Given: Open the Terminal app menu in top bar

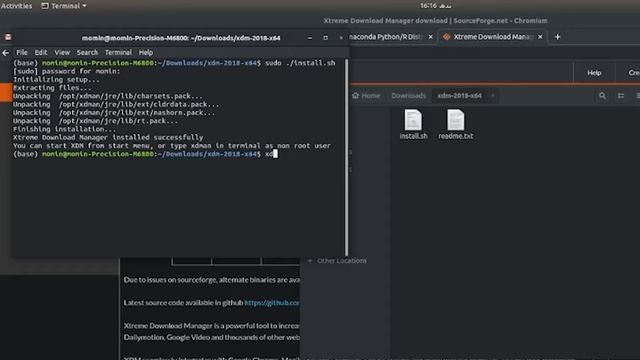Looking at the screenshot, I should pos(64,6).
